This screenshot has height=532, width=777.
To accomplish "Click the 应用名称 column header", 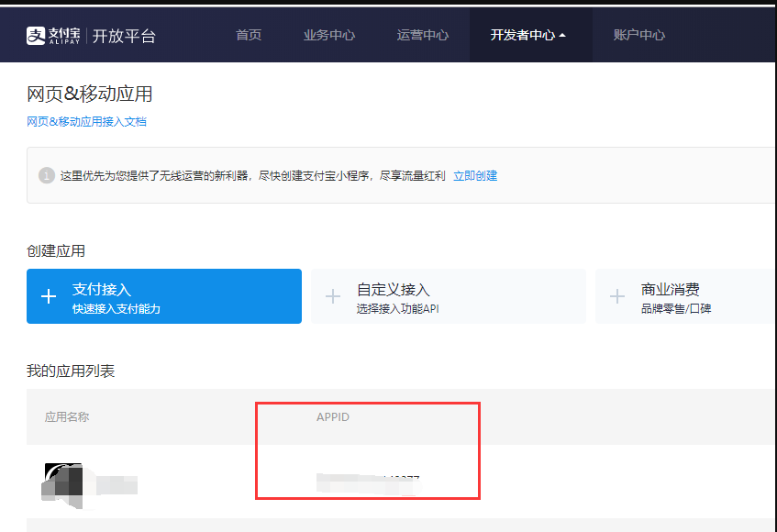I will click(x=67, y=417).
